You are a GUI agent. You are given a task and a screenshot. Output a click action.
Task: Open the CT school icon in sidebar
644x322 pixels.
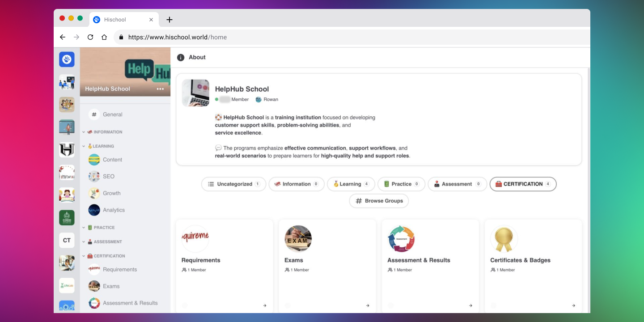pos(67,240)
